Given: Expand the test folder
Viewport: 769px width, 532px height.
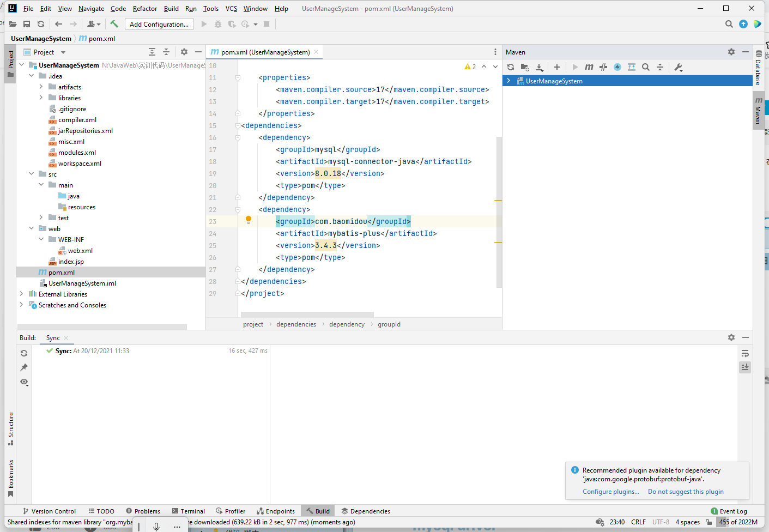Looking at the screenshot, I should pos(41,217).
